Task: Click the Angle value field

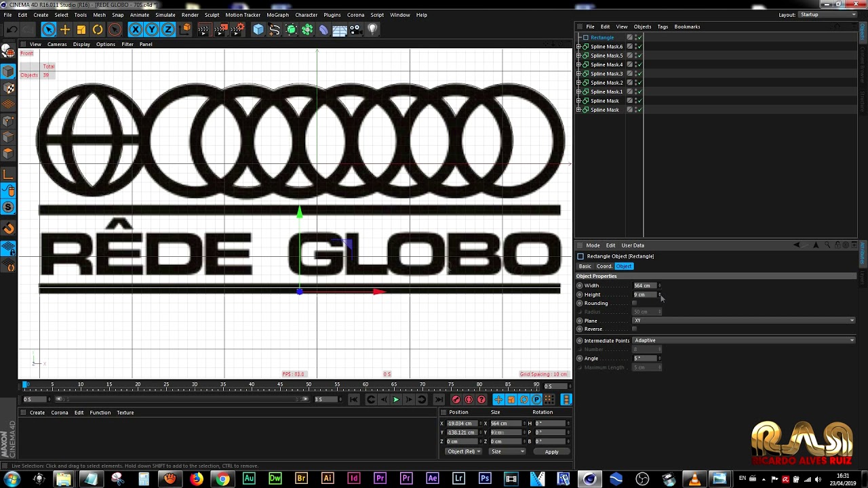Action: click(645, 358)
